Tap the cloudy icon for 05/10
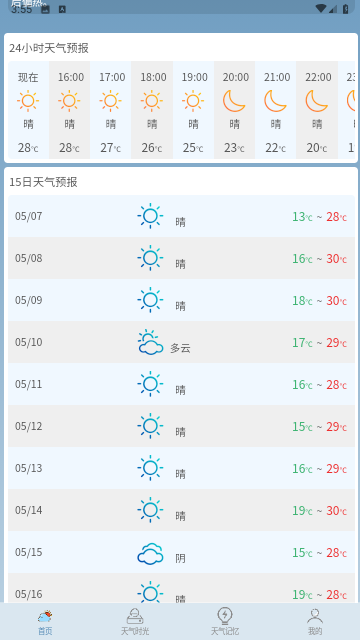The width and height of the screenshot is (360, 640). [x=151, y=342]
